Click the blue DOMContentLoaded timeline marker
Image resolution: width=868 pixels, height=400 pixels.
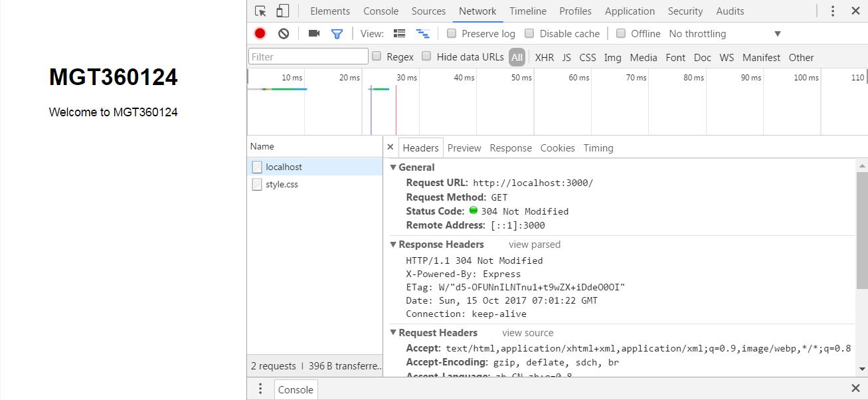pos(371,110)
